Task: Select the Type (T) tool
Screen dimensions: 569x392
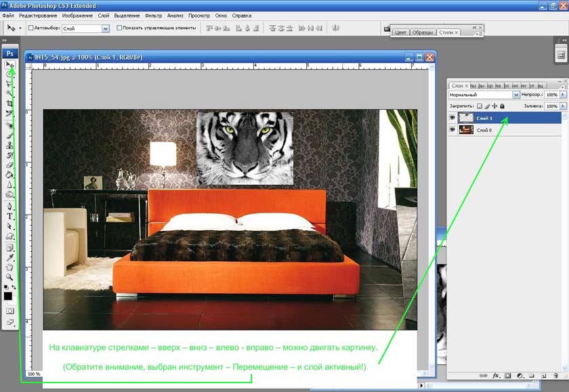Action: click(x=9, y=217)
